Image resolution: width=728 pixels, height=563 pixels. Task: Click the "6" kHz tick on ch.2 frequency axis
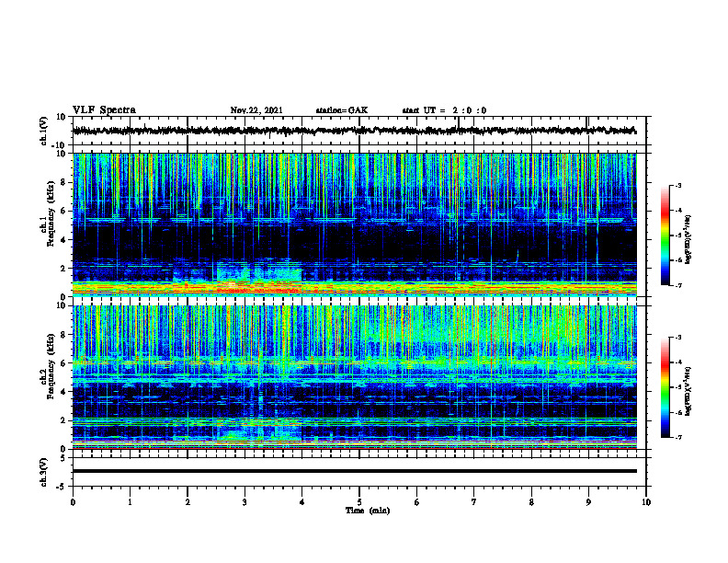click(63, 363)
